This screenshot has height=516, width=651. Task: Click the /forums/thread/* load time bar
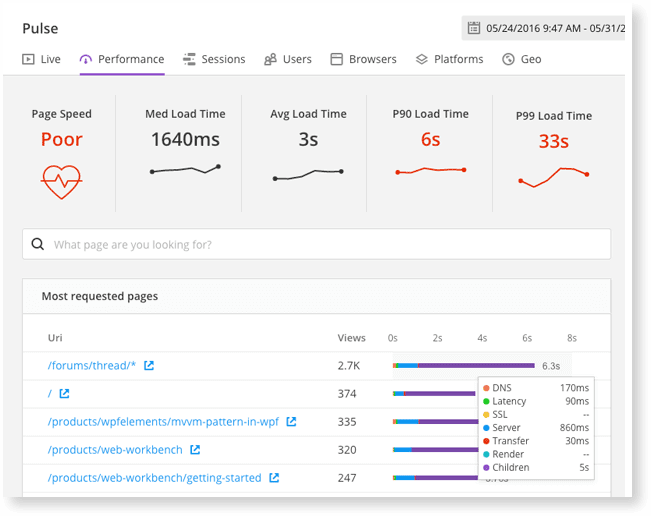[464, 365]
